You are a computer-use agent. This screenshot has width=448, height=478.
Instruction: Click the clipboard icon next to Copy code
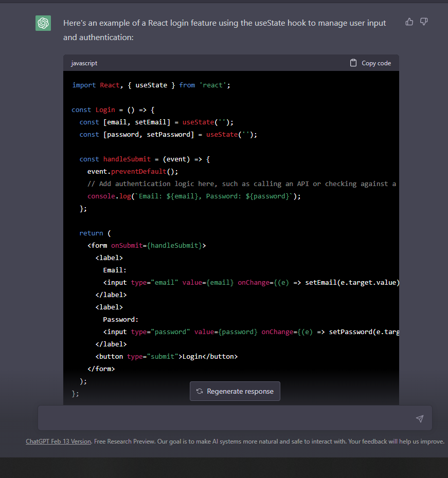pos(353,62)
